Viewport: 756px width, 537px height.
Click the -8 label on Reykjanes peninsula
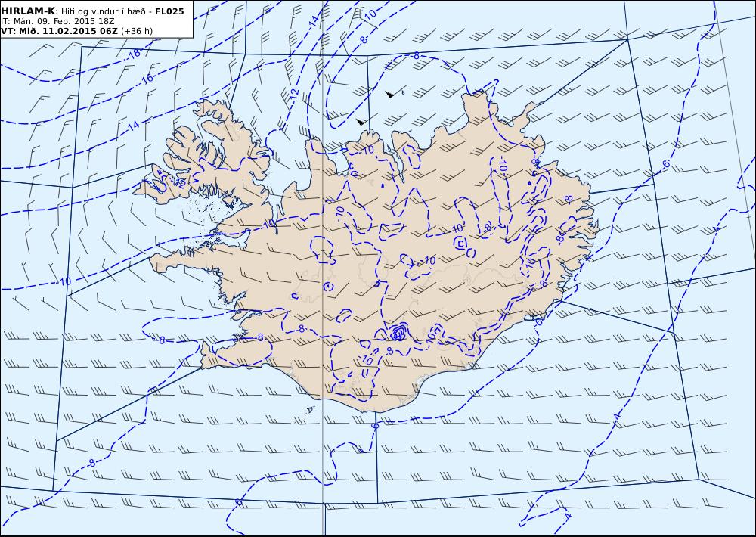click(260, 337)
